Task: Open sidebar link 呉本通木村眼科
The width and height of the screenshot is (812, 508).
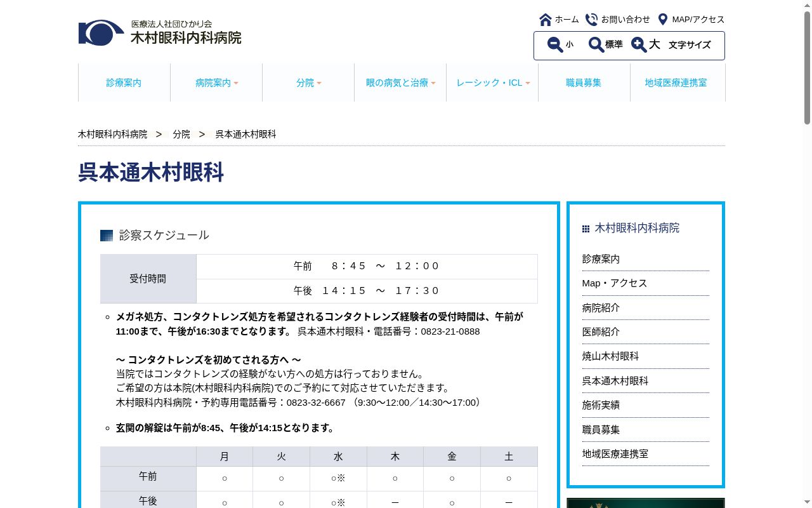Action: (615, 381)
